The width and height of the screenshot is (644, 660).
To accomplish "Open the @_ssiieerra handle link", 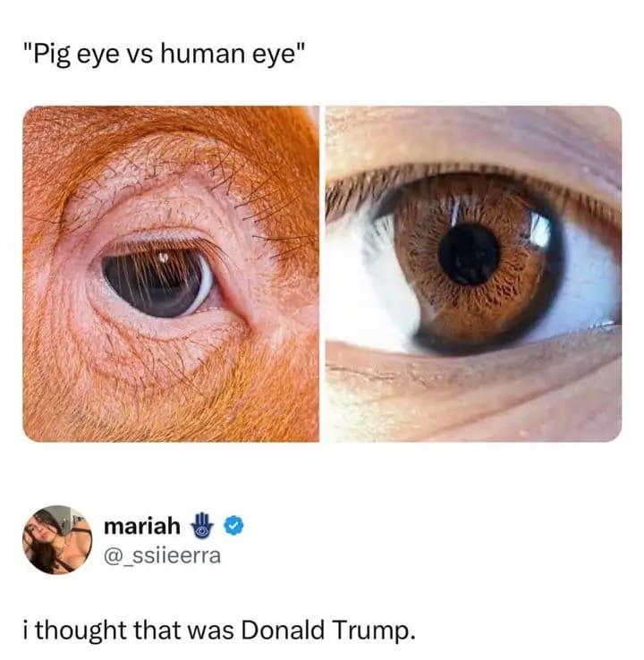I will (162, 555).
